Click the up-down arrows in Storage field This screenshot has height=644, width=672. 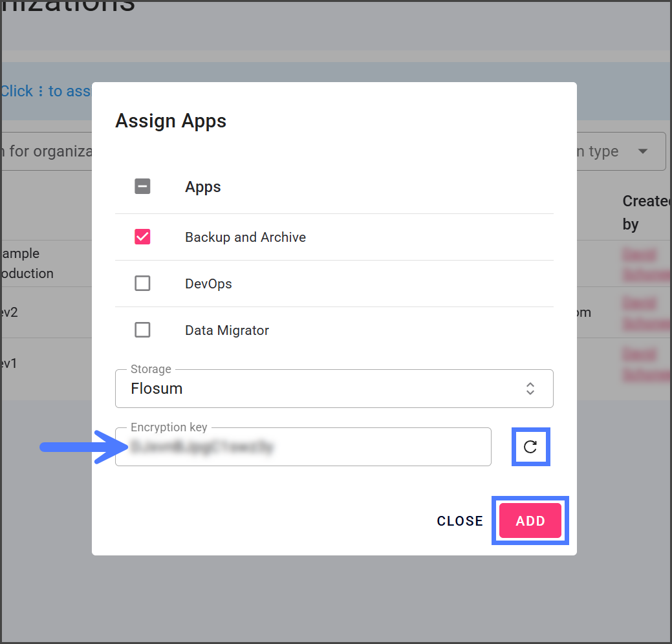(530, 389)
